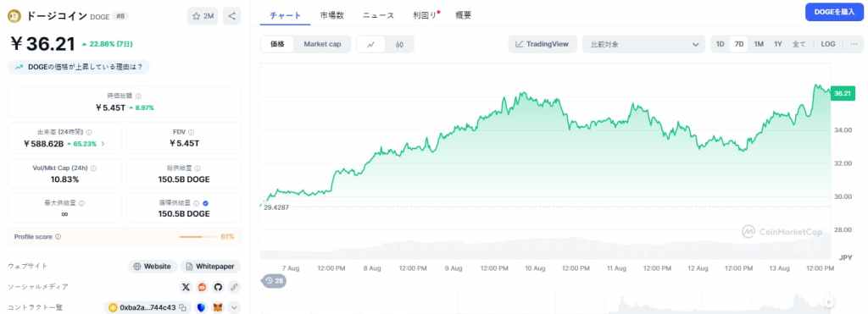The image size is (868, 314).
Task: Open the Whitepaper link
Action: 210,267
